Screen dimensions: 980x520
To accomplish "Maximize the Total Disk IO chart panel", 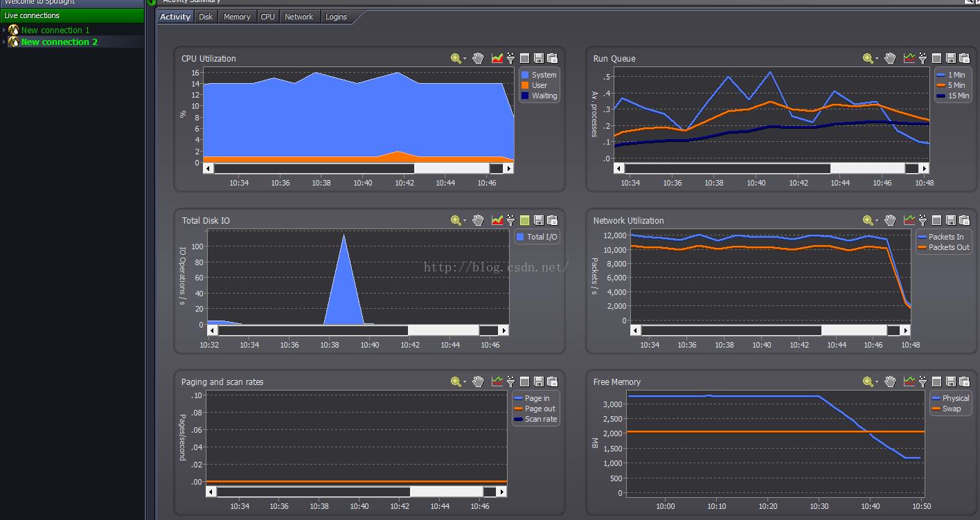I will [524, 221].
